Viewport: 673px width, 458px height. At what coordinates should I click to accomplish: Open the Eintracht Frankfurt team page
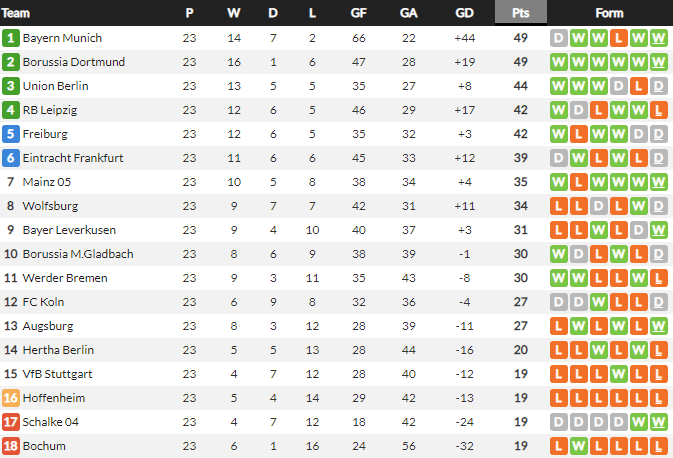point(73,158)
